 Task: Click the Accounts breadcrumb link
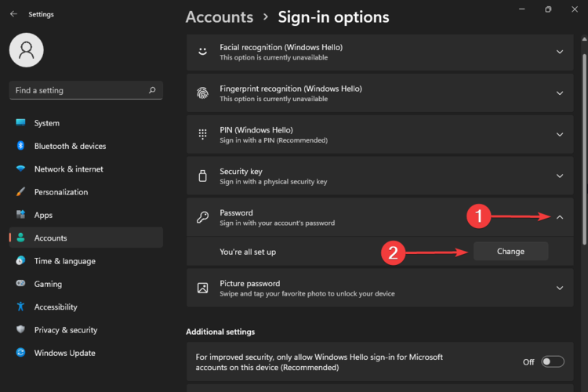(220, 16)
